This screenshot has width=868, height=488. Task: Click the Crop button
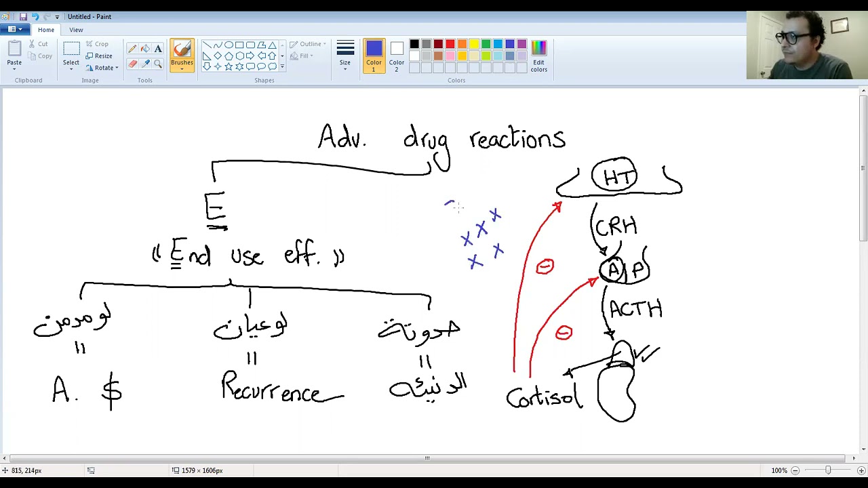coord(97,44)
